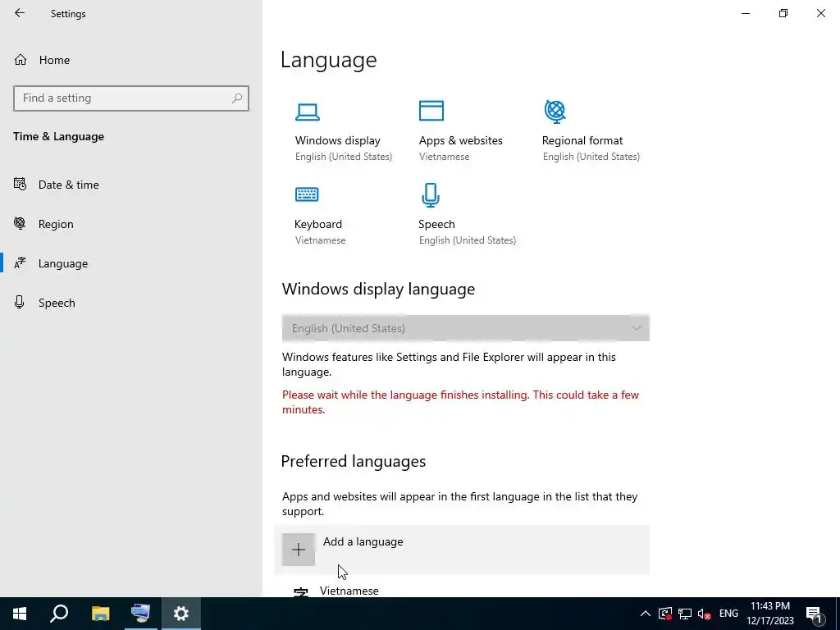The width and height of the screenshot is (840, 630).
Task: Click the Region globe icon in sidebar
Action: (20, 223)
